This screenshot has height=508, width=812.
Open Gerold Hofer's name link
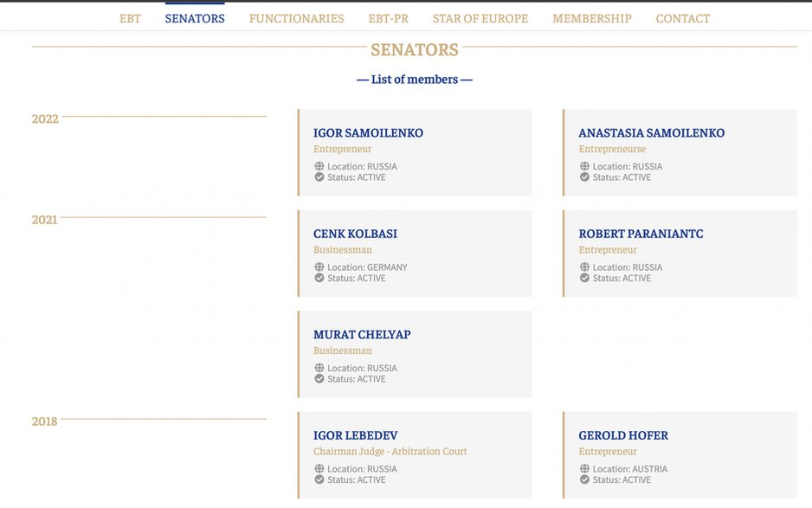pos(623,435)
